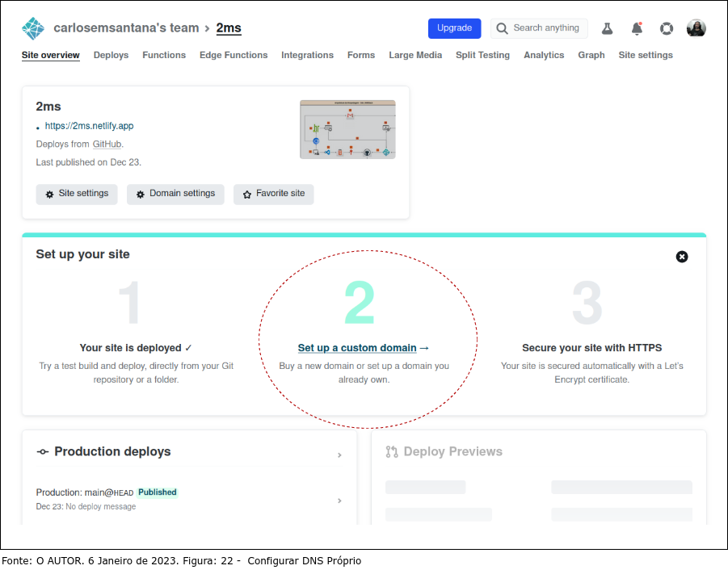The width and height of the screenshot is (728, 574).
Task: Click the 2ms breadcrumb link
Action: [x=229, y=27]
